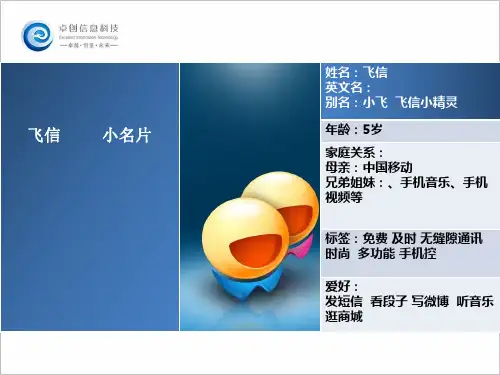Screen dimensions: 500x375
Task: Select the '飞信' title text
Action: 44,135
